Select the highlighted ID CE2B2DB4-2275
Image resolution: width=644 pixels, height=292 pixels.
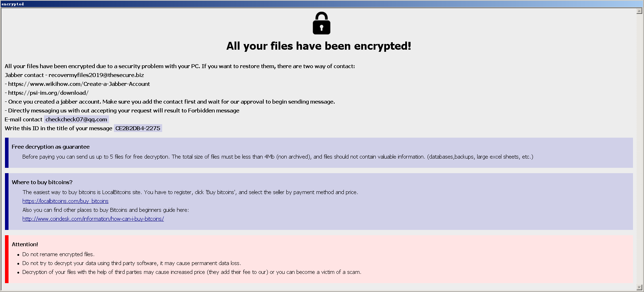(138, 128)
